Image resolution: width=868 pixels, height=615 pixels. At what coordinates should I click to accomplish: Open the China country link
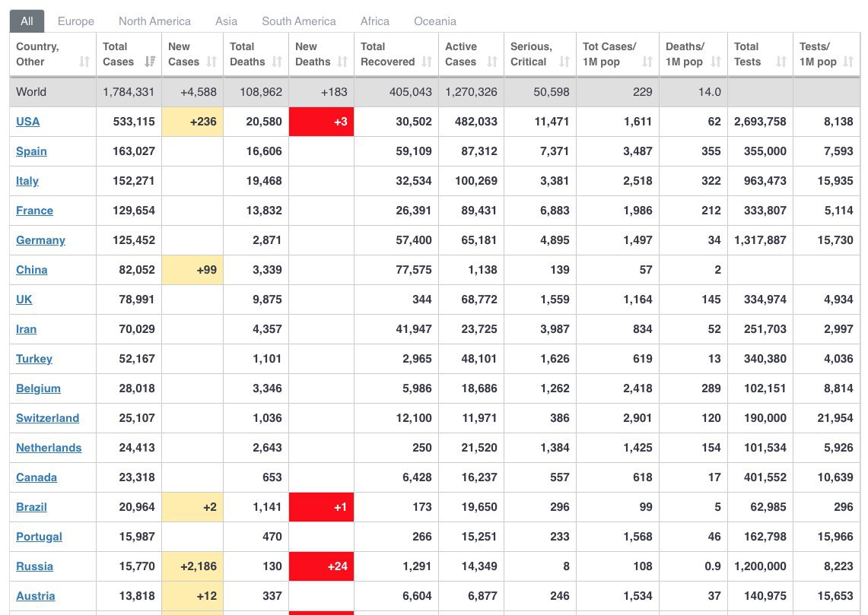(x=31, y=270)
